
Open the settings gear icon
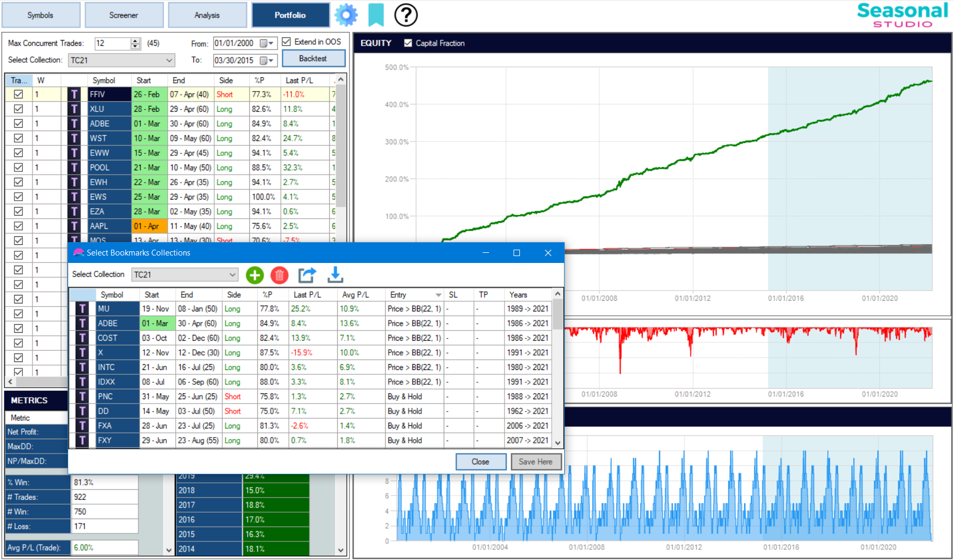346,15
